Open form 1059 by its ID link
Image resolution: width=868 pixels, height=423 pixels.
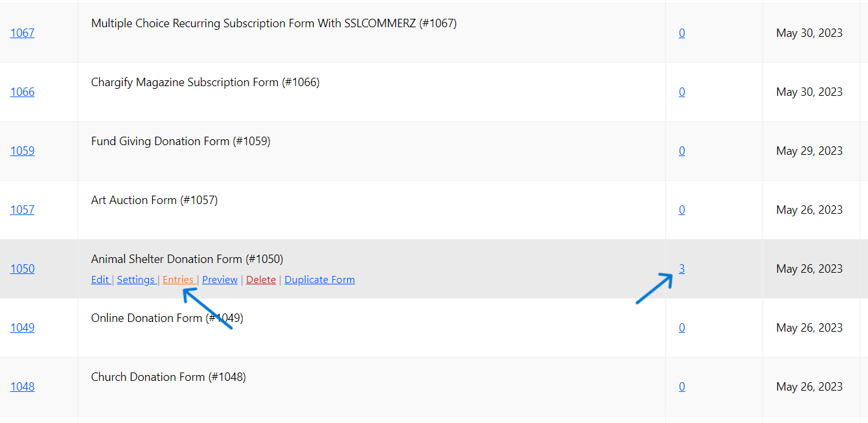coord(22,150)
